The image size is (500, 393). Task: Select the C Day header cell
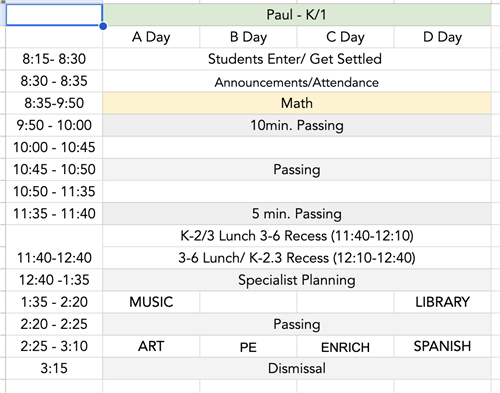pyautogui.click(x=345, y=37)
